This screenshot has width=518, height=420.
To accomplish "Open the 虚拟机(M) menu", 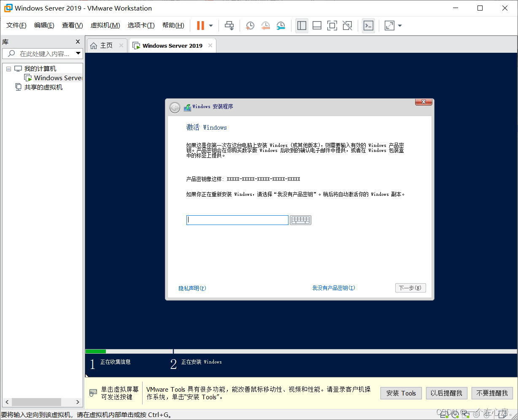I will 105,25.
